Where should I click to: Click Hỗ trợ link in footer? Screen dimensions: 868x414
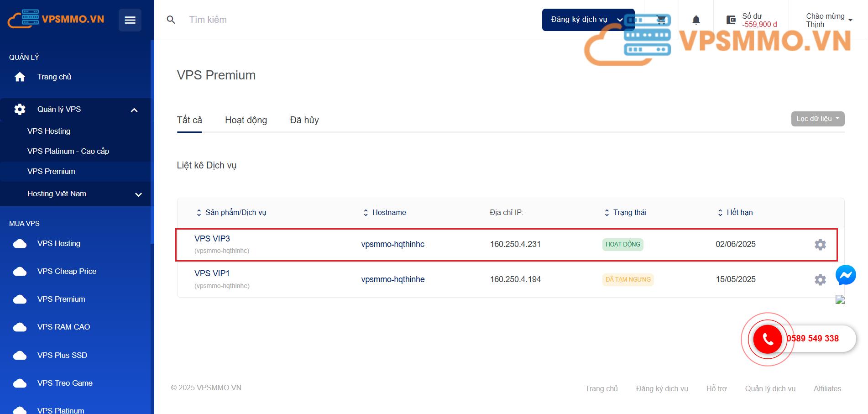coord(716,388)
